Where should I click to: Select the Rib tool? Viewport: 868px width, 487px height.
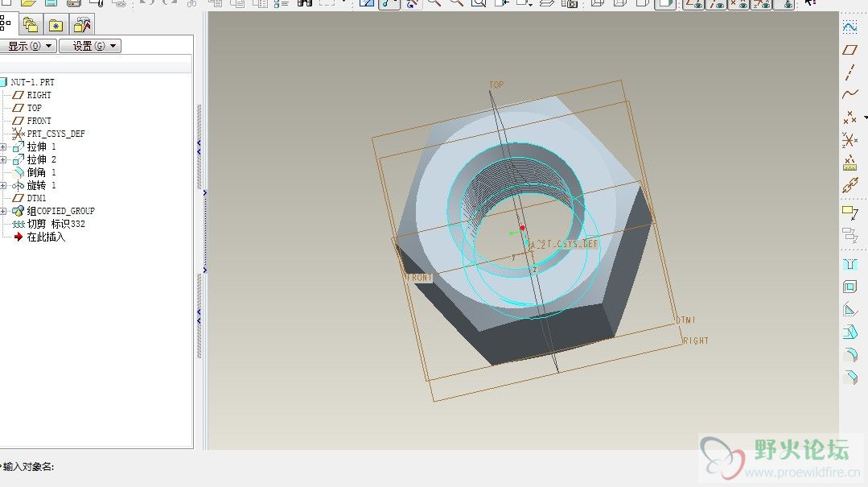[849, 309]
